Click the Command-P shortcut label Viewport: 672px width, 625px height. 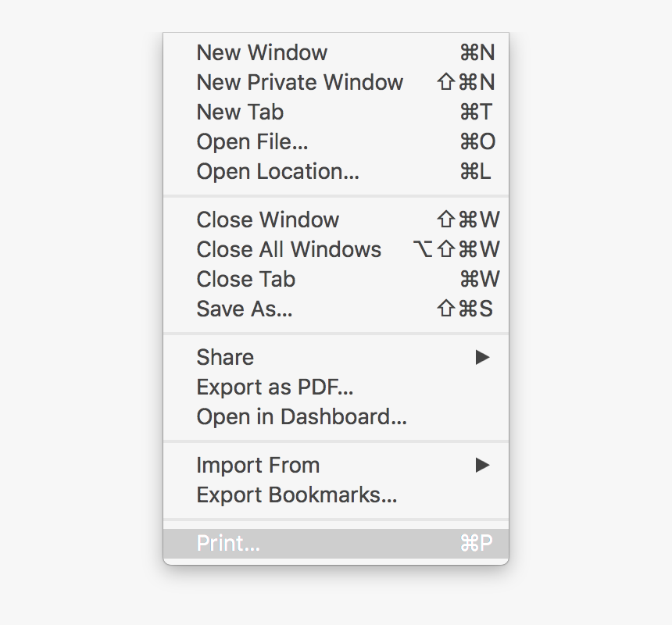tap(478, 543)
